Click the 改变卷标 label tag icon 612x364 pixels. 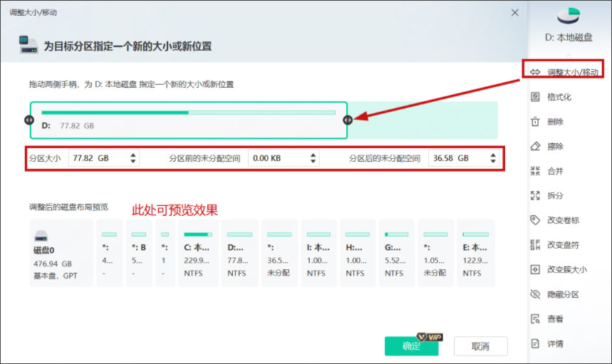coord(535,220)
